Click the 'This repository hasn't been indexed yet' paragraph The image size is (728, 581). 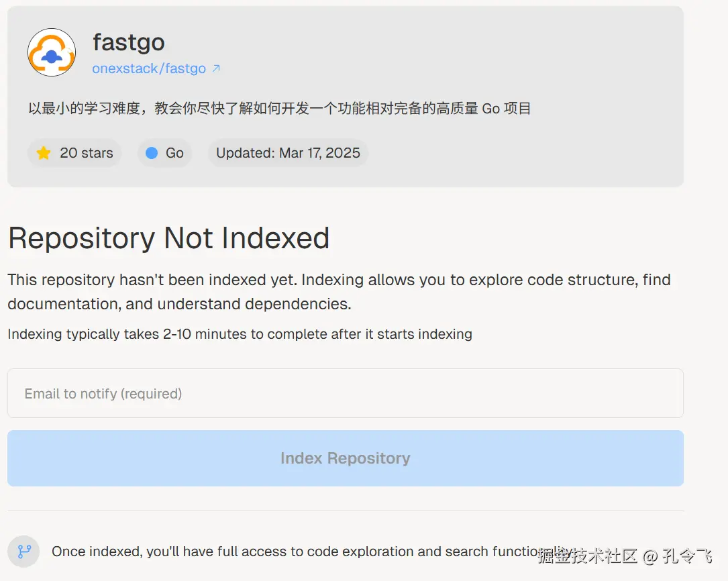click(340, 291)
